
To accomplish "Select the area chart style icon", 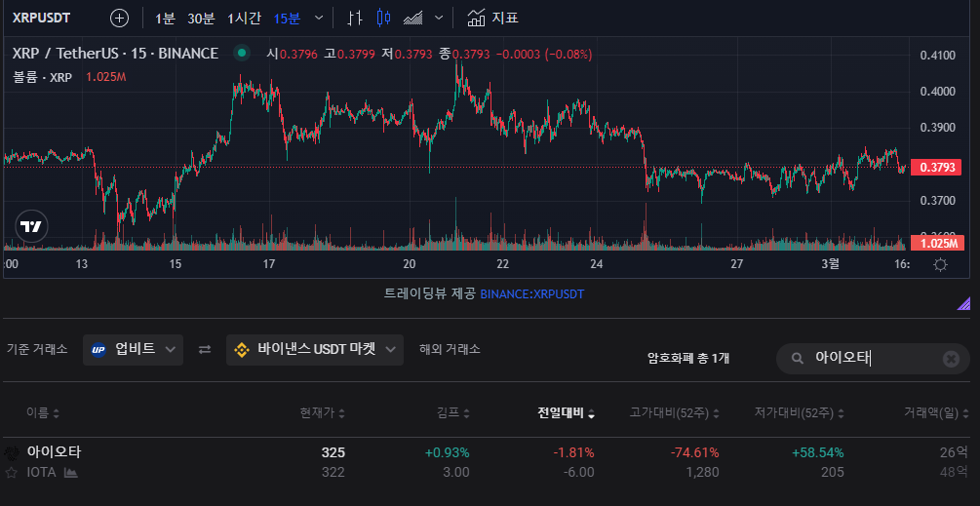I will tap(413, 19).
